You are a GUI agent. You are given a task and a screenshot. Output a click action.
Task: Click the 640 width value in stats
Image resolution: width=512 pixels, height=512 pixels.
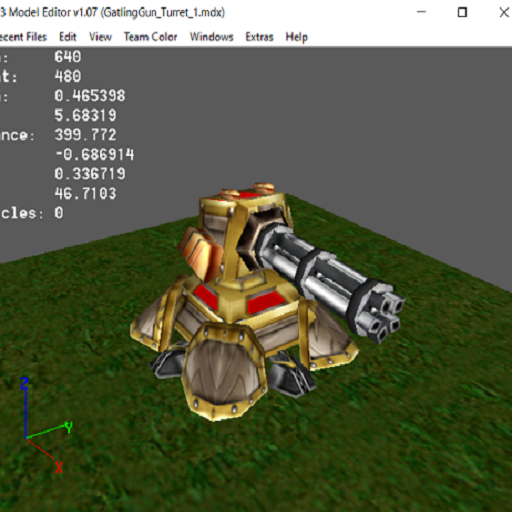pyautogui.click(x=68, y=57)
